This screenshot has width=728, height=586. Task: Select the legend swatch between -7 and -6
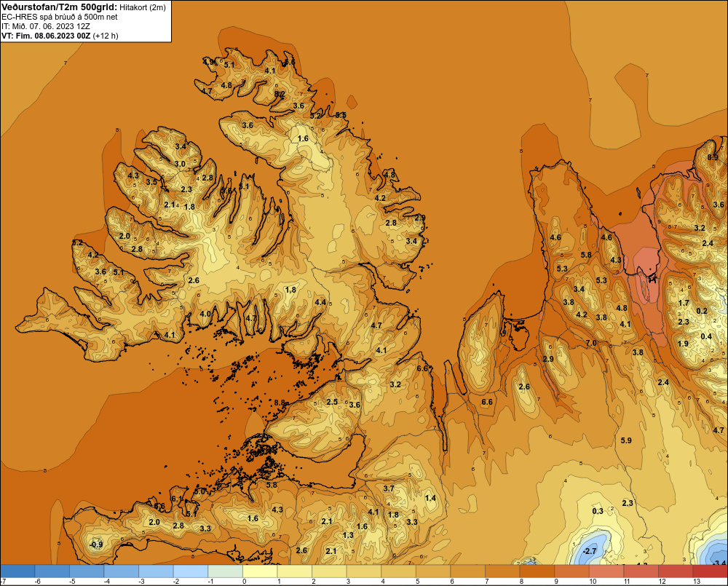click(17, 571)
